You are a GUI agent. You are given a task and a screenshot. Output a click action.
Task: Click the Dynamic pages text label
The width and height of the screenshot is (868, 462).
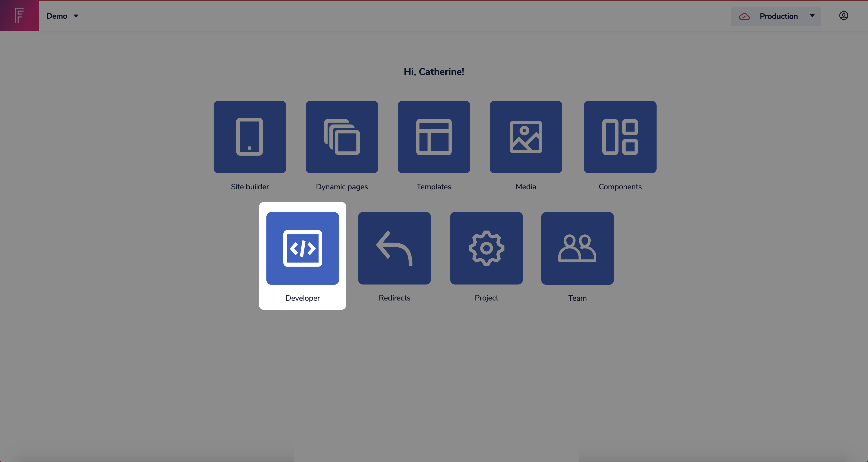[x=342, y=187]
